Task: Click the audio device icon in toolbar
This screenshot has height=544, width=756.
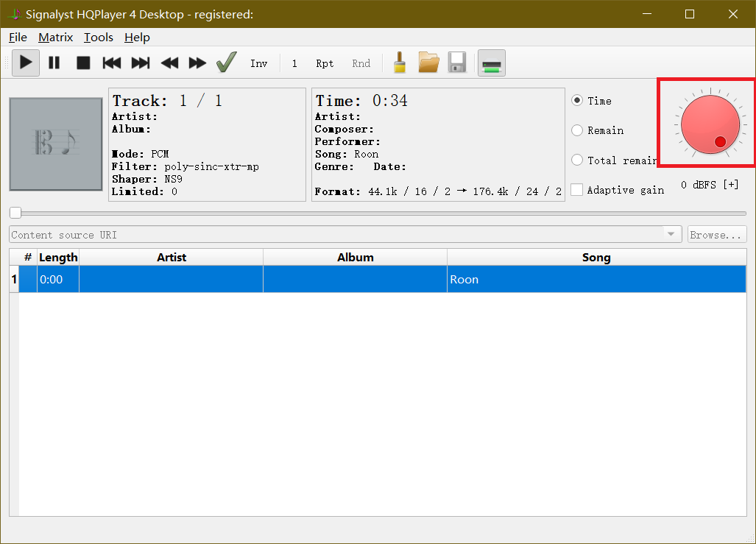Action: [491, 63]
